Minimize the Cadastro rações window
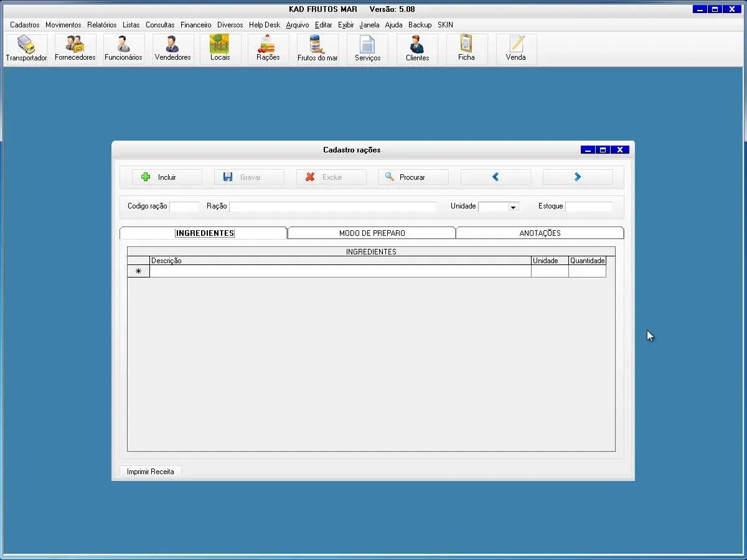Viewport: 747px width, 560px height. tap(588, 150)
